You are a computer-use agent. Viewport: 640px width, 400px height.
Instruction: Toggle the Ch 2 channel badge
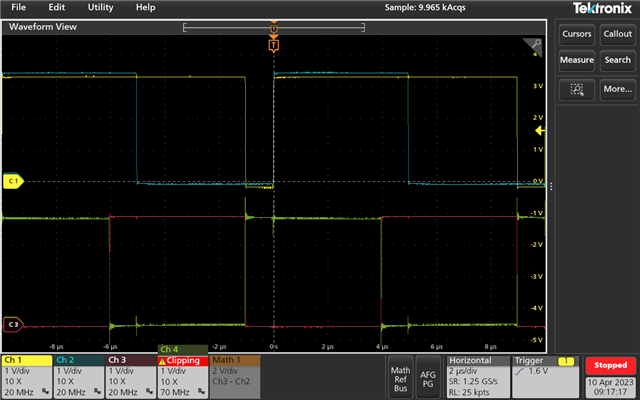[x=78, y=375]
